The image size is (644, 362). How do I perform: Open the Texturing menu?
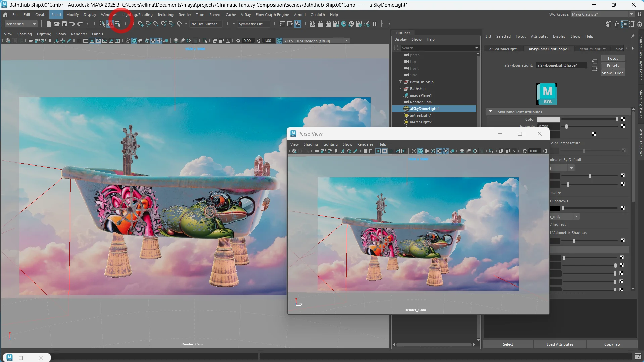pos(165,15)
